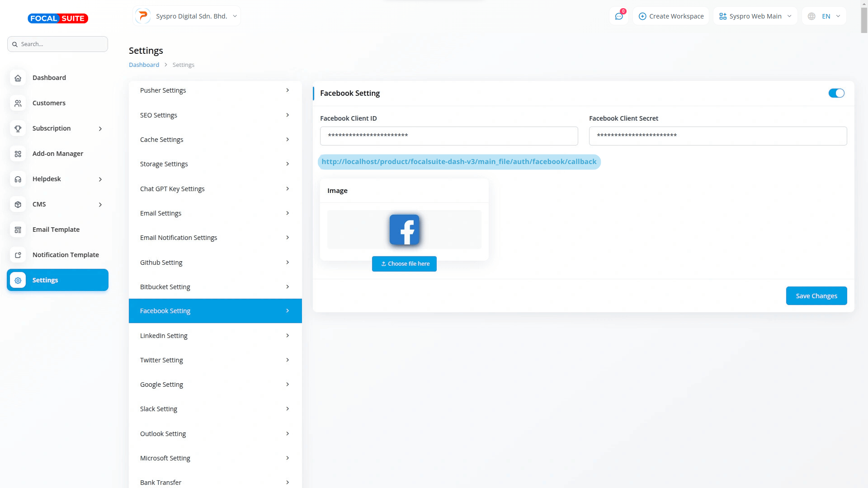868x488 pixels.
Task: Click the Facebook Client ID input field
Action: pos(448,136)
